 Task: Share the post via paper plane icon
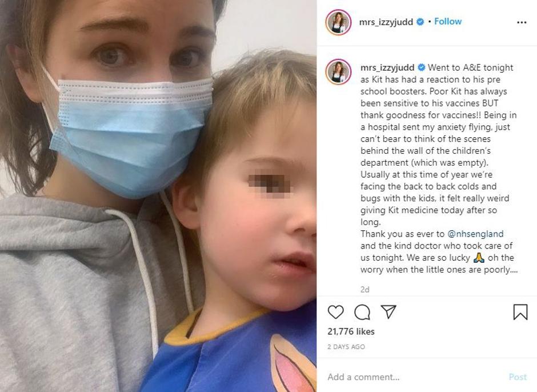click(x=388, y=312)
